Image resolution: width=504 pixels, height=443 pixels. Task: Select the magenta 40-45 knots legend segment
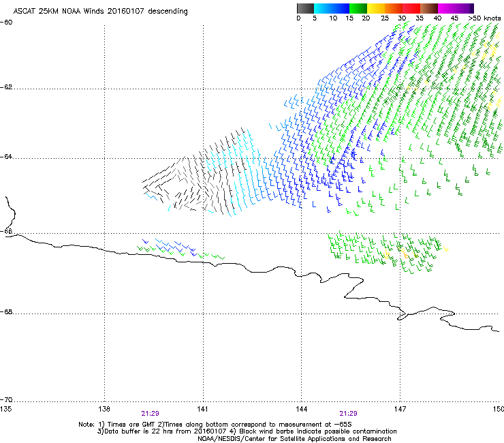(x=447, y=8)
